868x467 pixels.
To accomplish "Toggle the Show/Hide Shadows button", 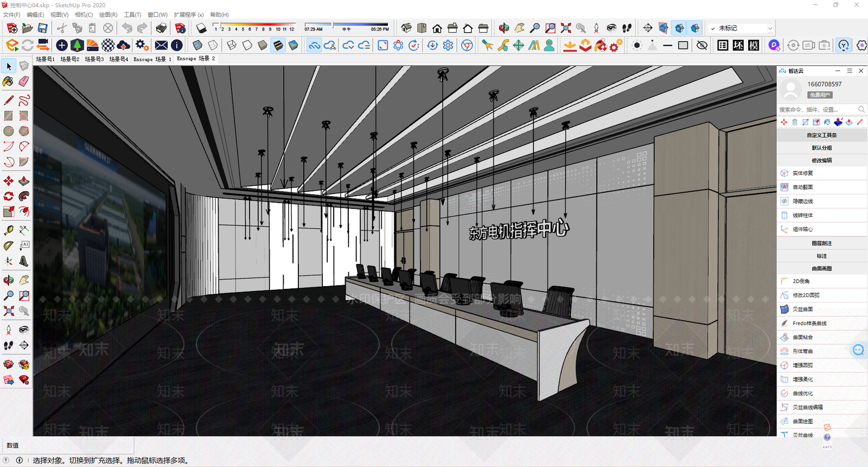I will pos(202,28).
